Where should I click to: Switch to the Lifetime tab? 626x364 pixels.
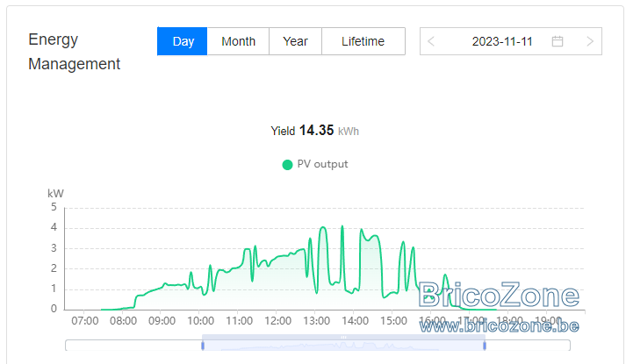tap(363, 41)
